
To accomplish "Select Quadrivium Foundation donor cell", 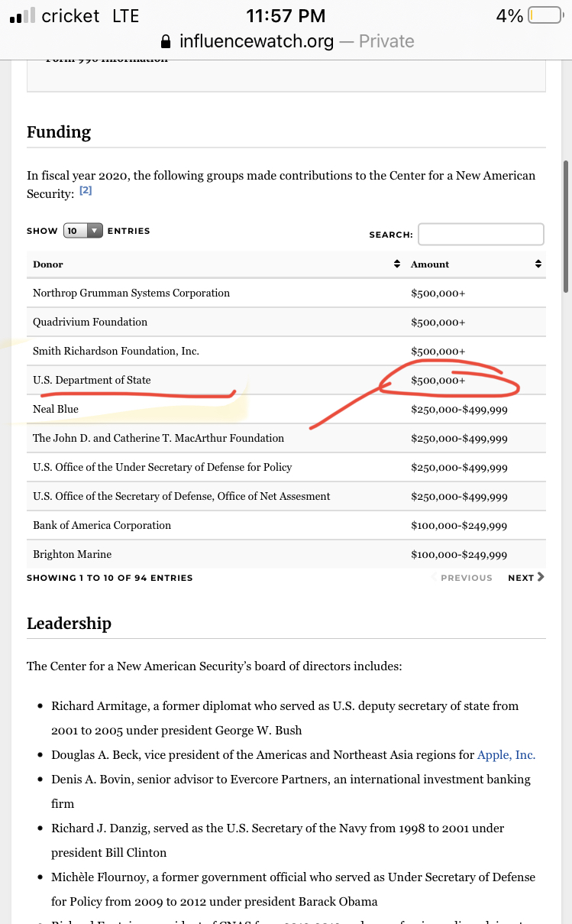I will [x=90, y=322].
